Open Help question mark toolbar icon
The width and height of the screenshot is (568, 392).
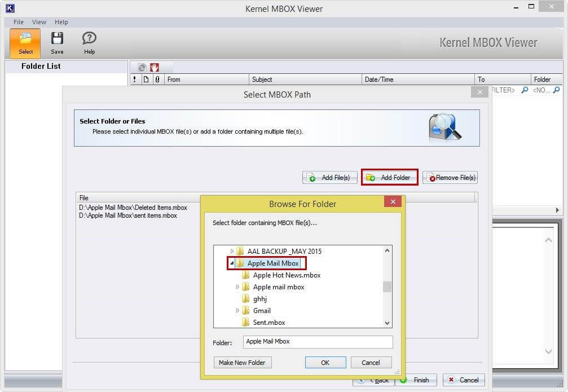tap(89, 38)
